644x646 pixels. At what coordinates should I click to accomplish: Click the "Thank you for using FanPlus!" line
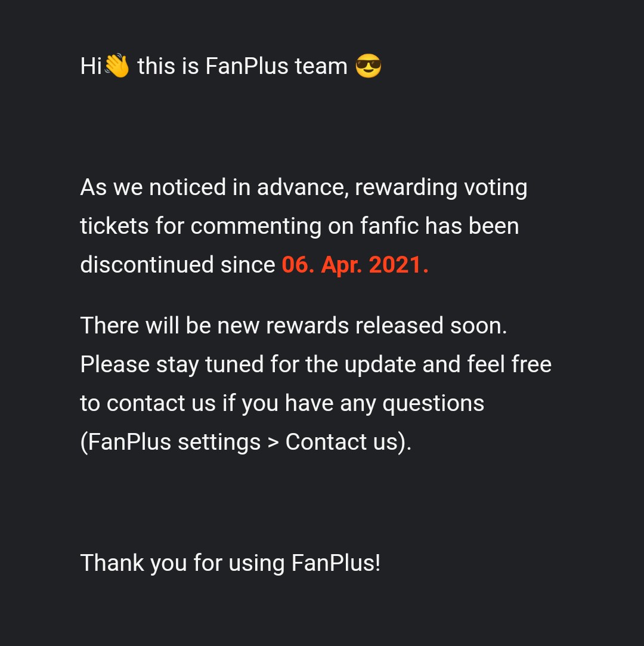pos(230,563)
